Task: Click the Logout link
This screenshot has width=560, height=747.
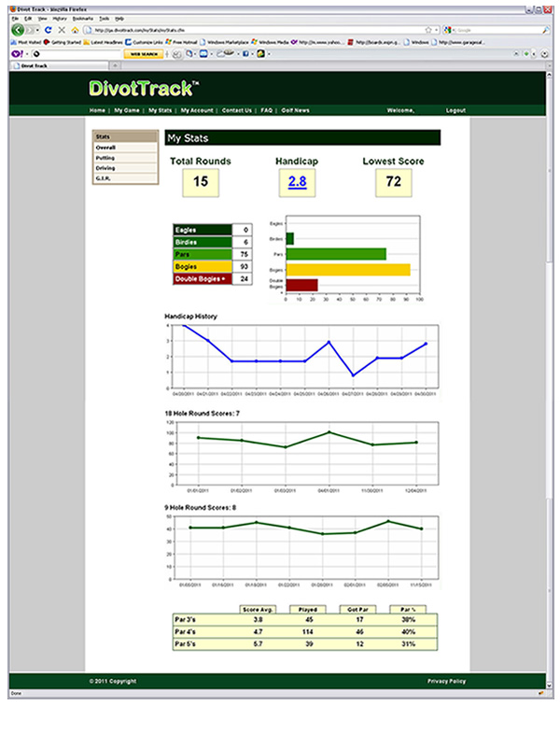Action: (455, 110)
